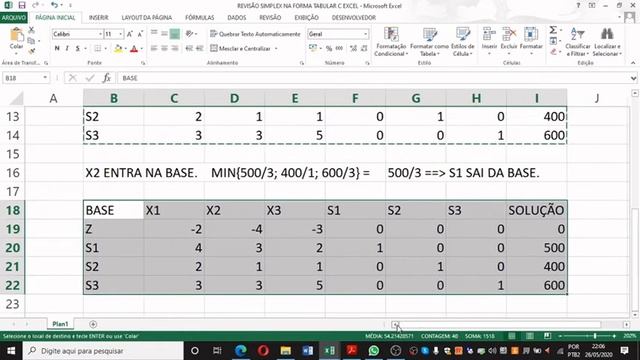Select bottom vertical alignment (highlighted)
The image size is (640, 360).
(x=175, y=33)
